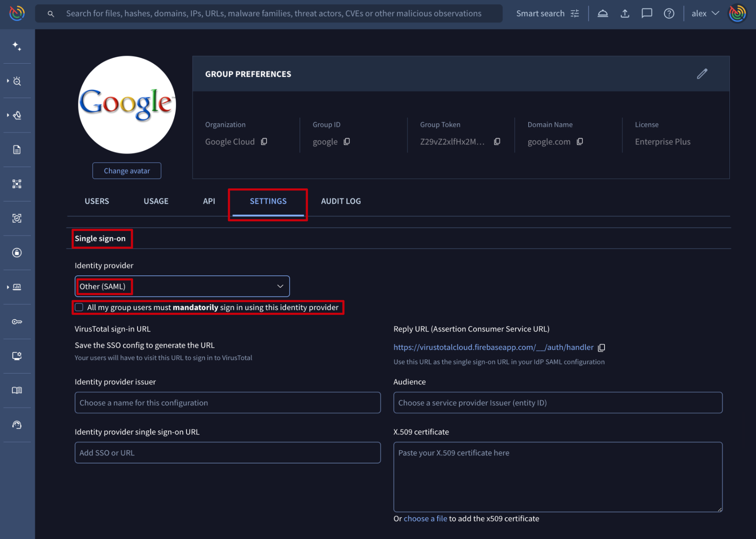
Task: Expand the bug search sidebar arrow
Action: 8,81
